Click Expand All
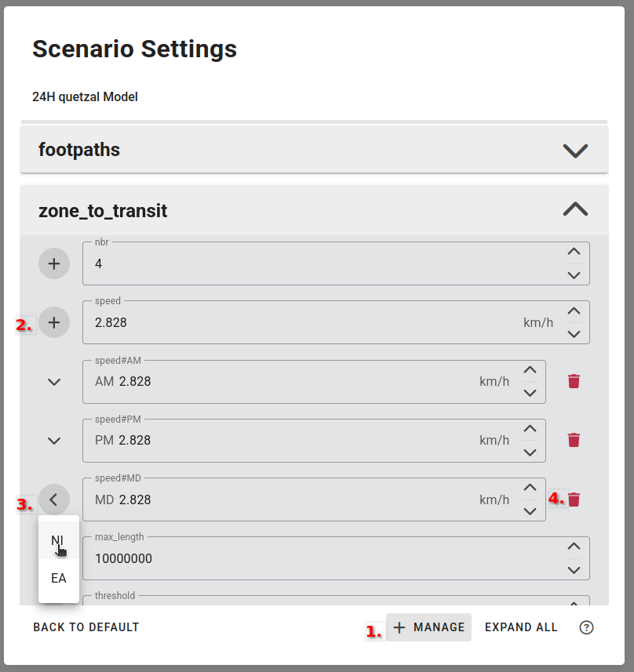This screenshot has height=672, width=634. click(521, 627)
